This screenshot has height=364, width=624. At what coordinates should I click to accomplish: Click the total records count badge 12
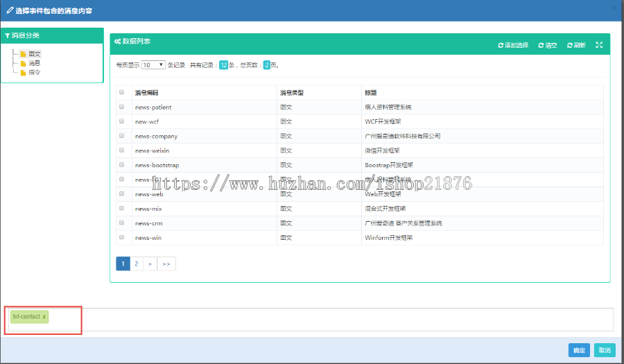(x=224, y=65)
